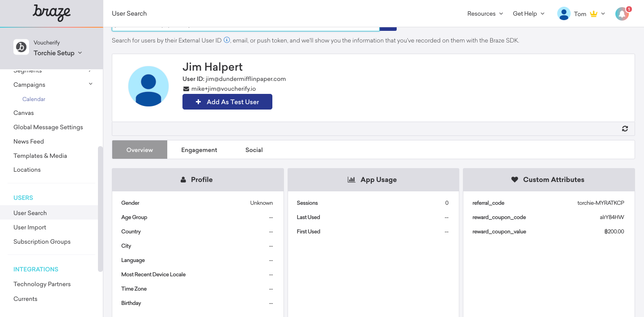Click the Time Zone label

pos(134,289)
